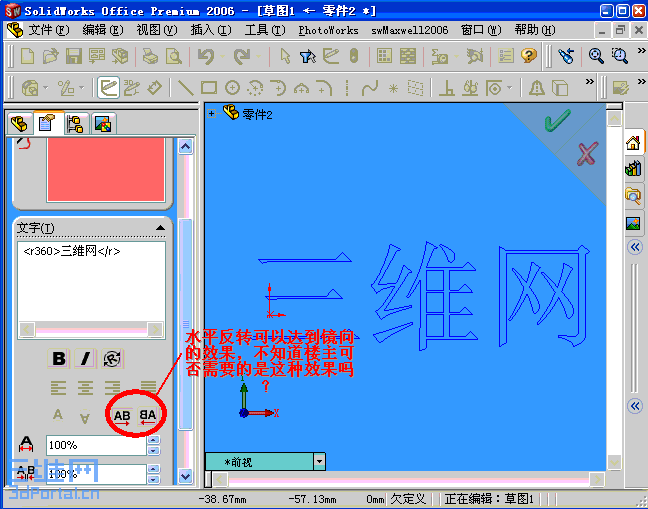The height and width of the screenshot is (509, 648).
Task: Open the 编辑(E) menu
Action: pos(102,30)
